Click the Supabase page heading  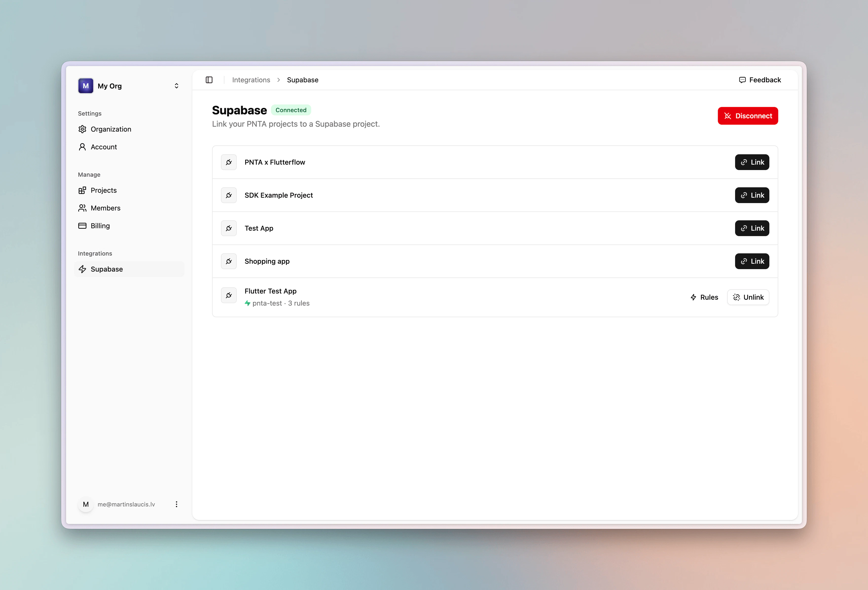point(239,110)
